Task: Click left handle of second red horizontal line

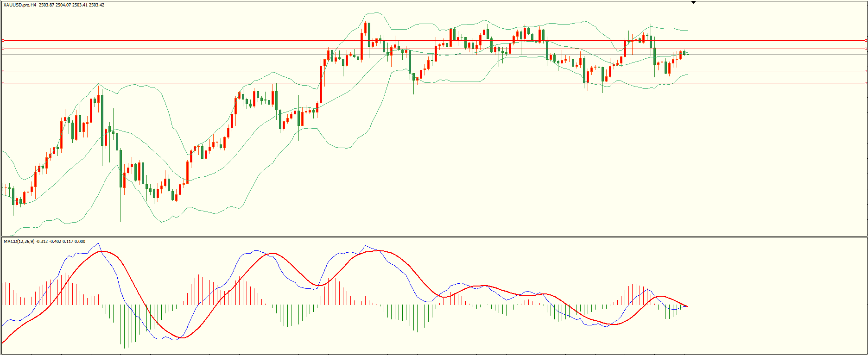Action: (3, 49)
